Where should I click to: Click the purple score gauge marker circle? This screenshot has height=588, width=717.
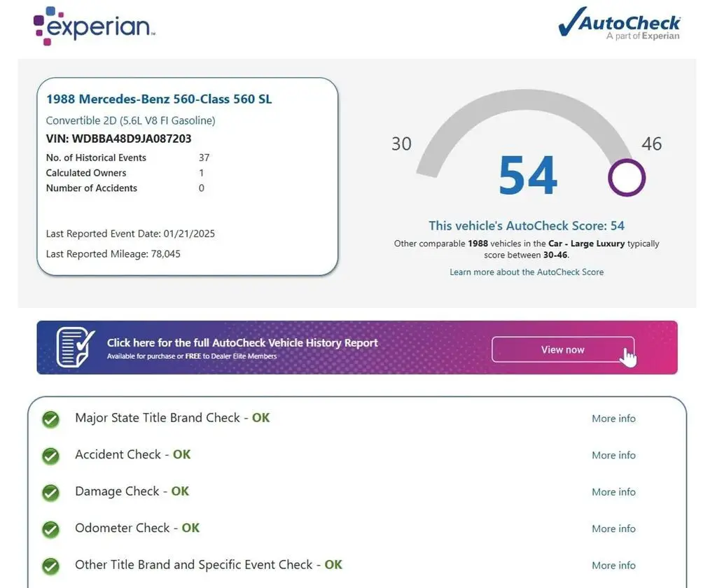pyautogui.click(x=626, y=178)
